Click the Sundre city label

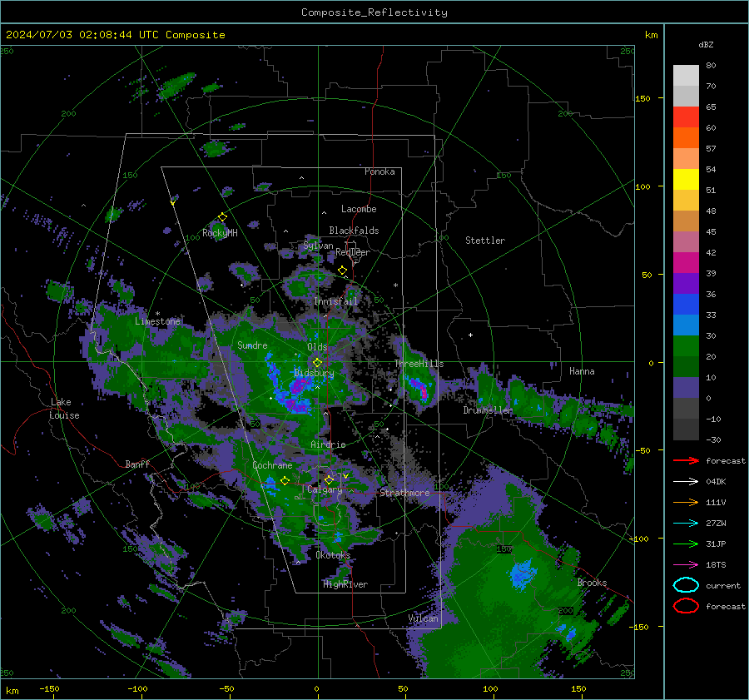click(x=252, y=345)
